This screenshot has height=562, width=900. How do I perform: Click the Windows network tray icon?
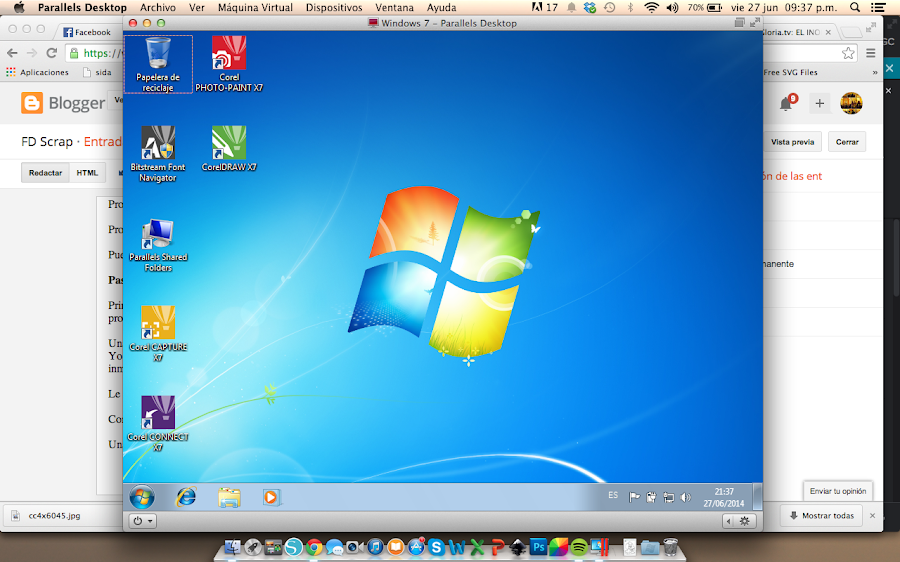coord(669,497)
